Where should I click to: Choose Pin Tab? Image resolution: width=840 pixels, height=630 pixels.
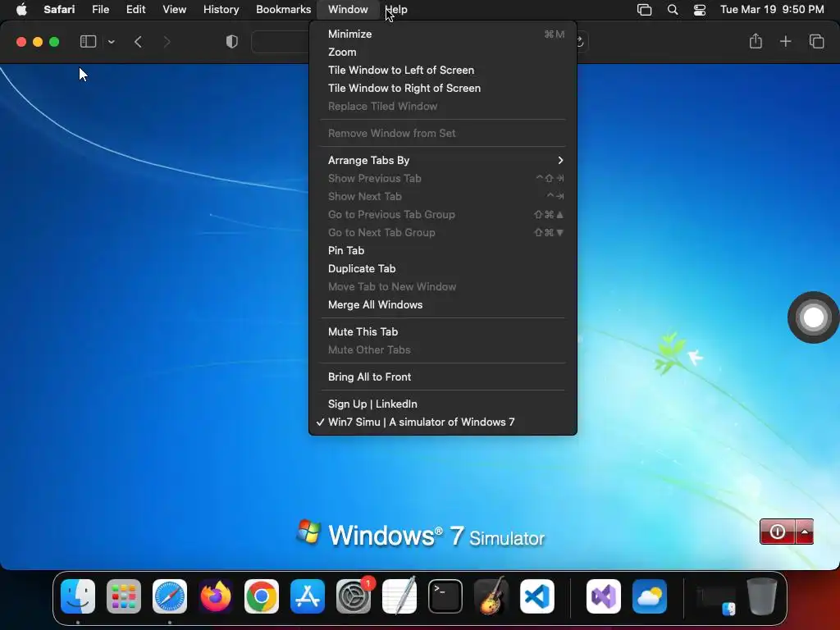coord(443,251)
